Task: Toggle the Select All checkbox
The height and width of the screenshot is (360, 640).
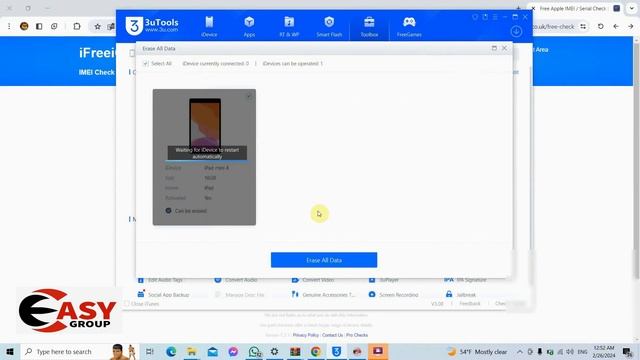Action: click(146, 64)
